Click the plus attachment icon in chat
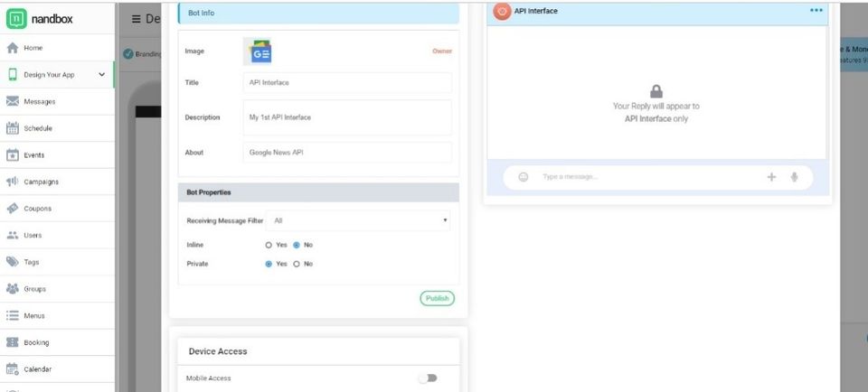Image resolution: width=868 pixels, height=392 pixels. pos(771,177)
